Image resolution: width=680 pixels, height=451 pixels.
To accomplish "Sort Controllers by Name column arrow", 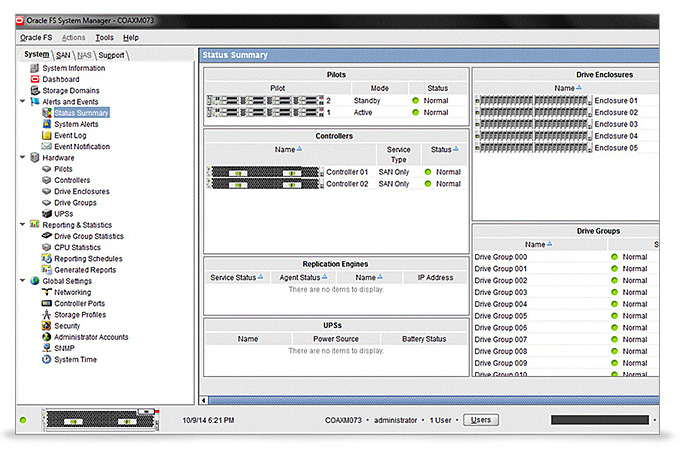I will coord(299,149).
